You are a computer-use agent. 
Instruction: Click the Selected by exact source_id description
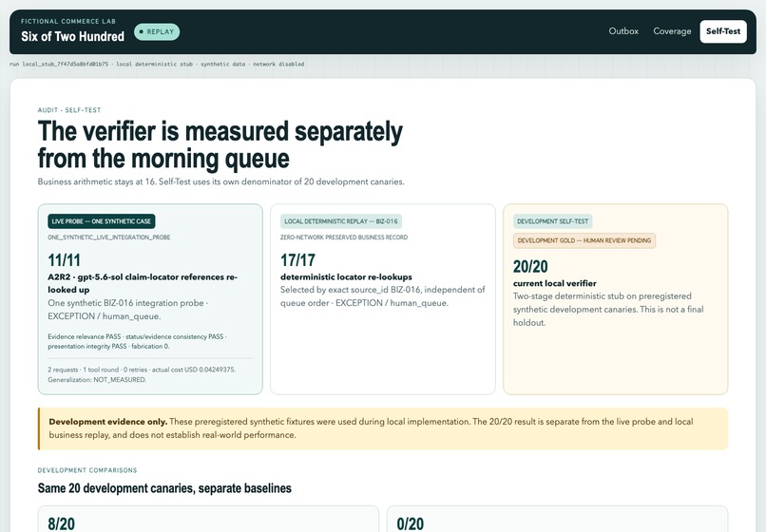tap(382, 296)
